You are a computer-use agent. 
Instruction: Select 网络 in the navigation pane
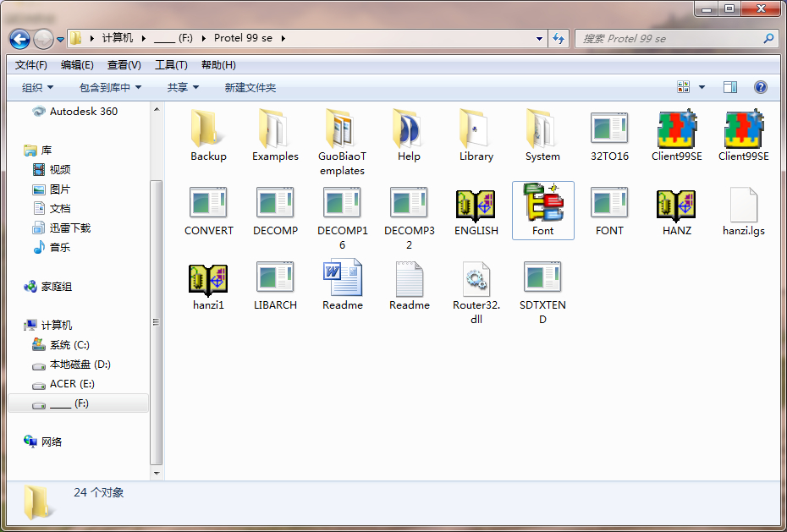point(43,442)
